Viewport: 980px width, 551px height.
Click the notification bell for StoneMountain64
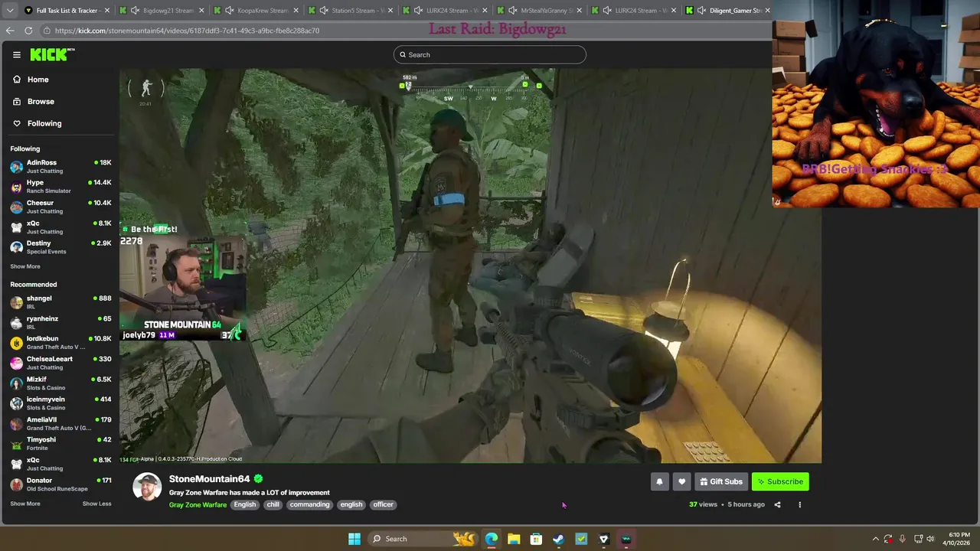pos(659,481)
